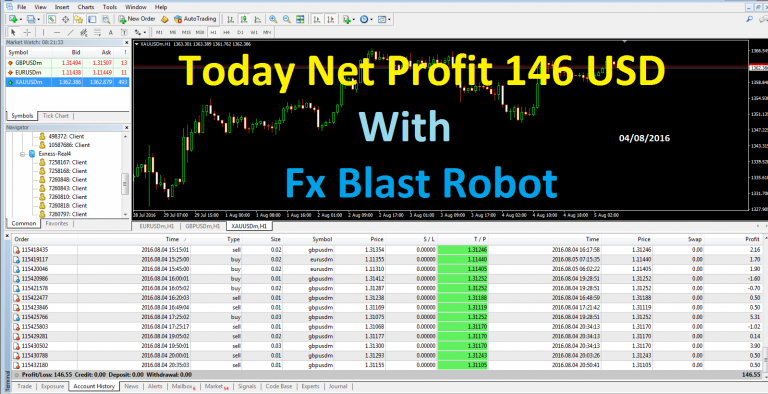Select the Fibonacci Retracement tool

97,32
